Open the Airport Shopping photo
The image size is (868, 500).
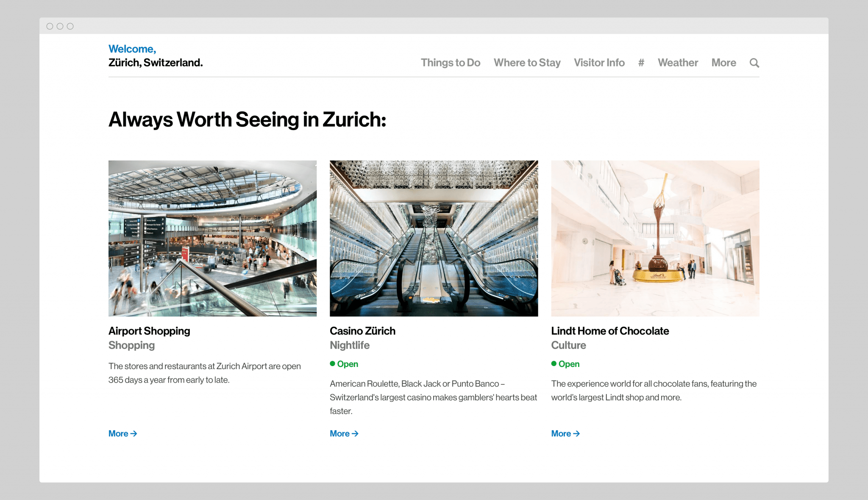(212, 238)
